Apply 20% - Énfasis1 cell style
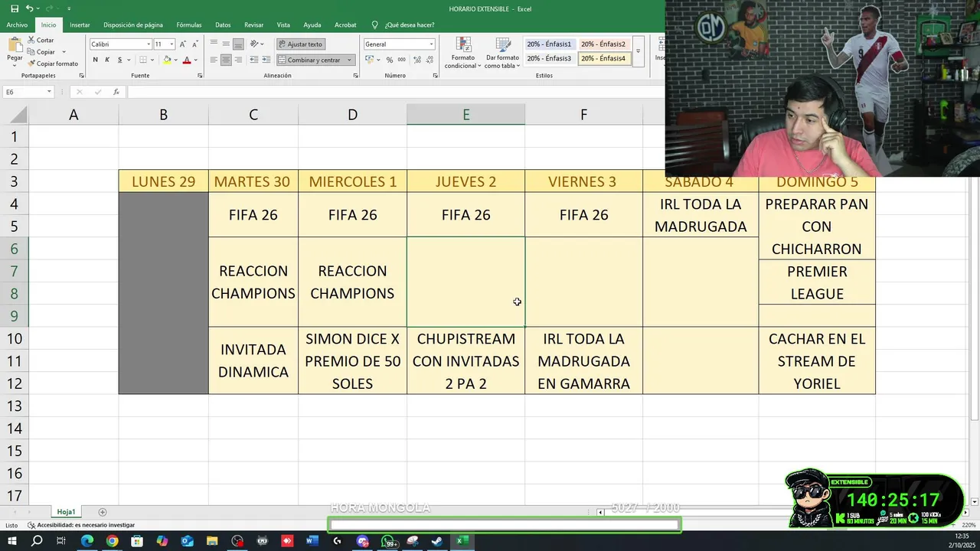This screenshot has height=551, width=980. point(549,44)
